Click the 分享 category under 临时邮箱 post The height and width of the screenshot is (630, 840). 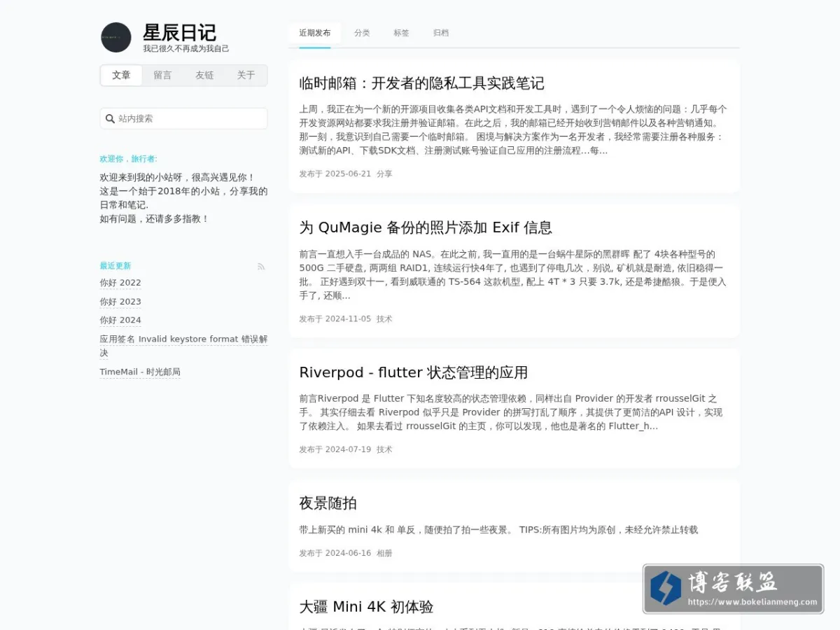tap(384, 174)
